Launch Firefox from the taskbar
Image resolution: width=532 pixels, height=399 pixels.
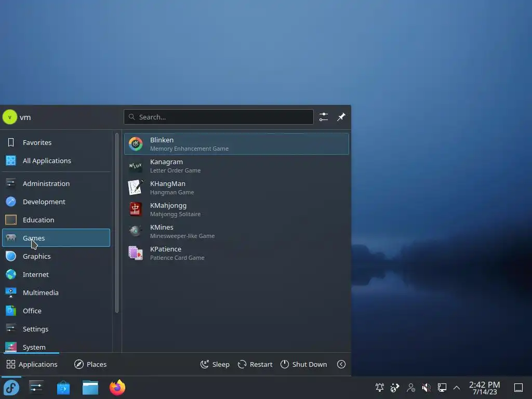117,388
